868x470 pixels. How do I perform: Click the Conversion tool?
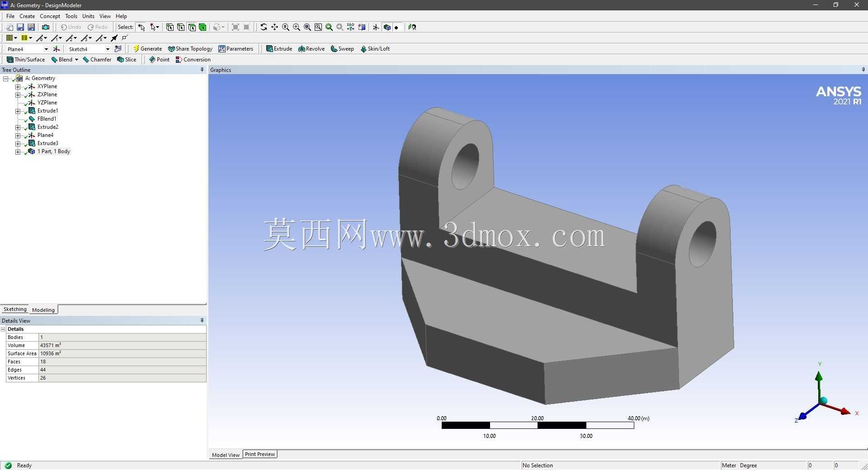pos(193,60)
